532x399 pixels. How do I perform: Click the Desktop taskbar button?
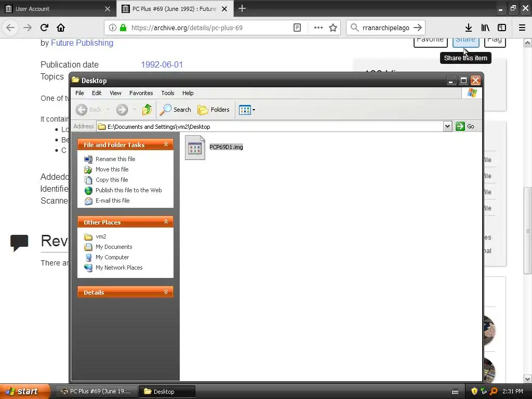tap(167, 391)
